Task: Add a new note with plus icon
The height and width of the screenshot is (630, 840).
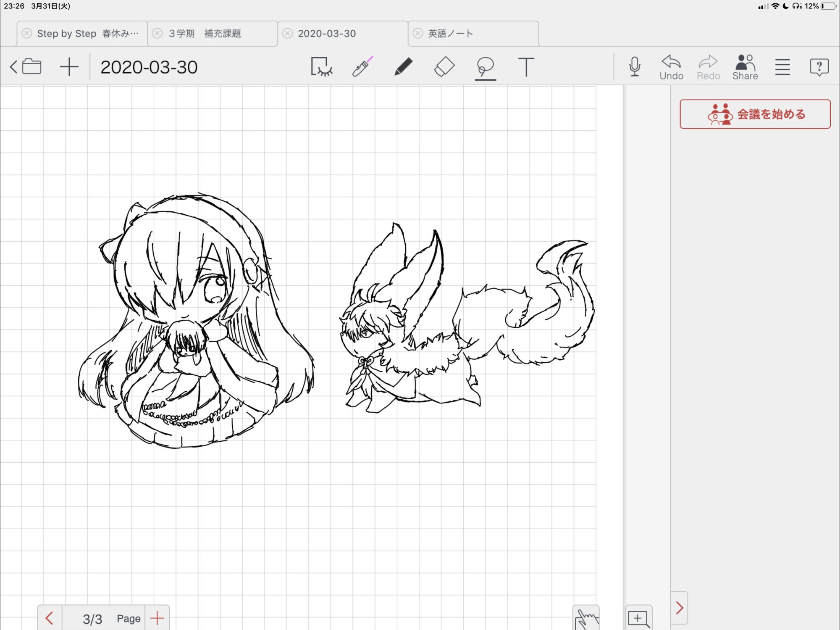Action: [69, 67]
